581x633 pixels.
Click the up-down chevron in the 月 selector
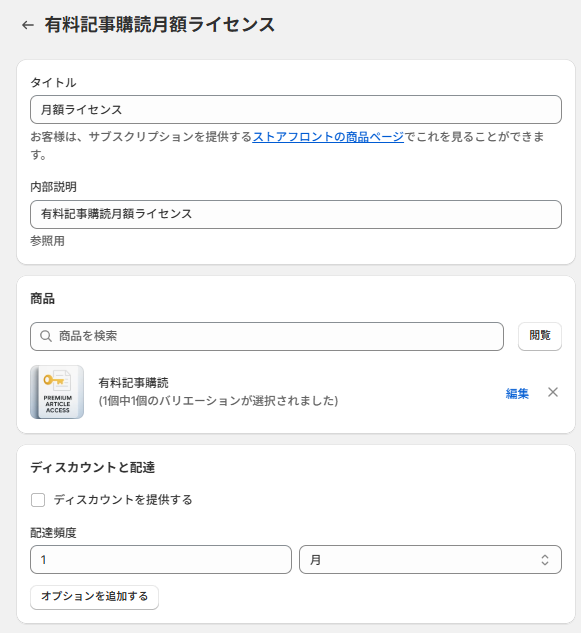click(x=545, y=560)
